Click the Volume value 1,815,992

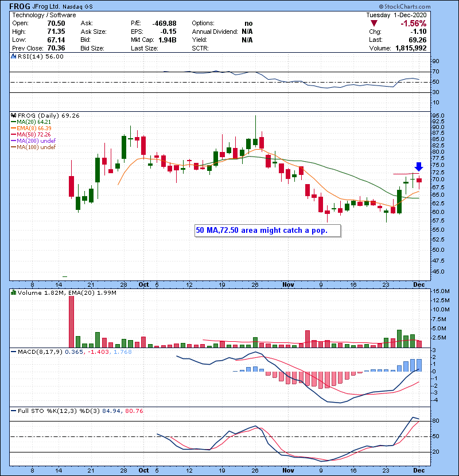[411, 48]
